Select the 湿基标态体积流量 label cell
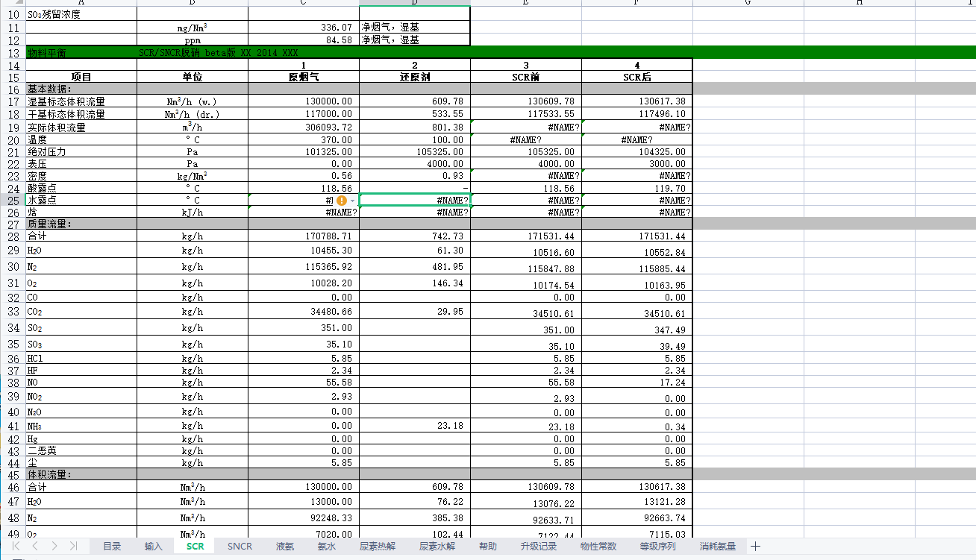 pos(81,101)
